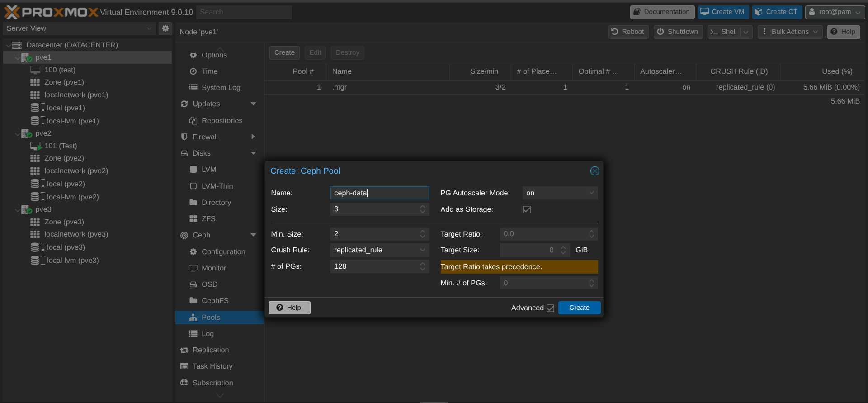
Task: Open the Task History menu item
Action: 212,366
